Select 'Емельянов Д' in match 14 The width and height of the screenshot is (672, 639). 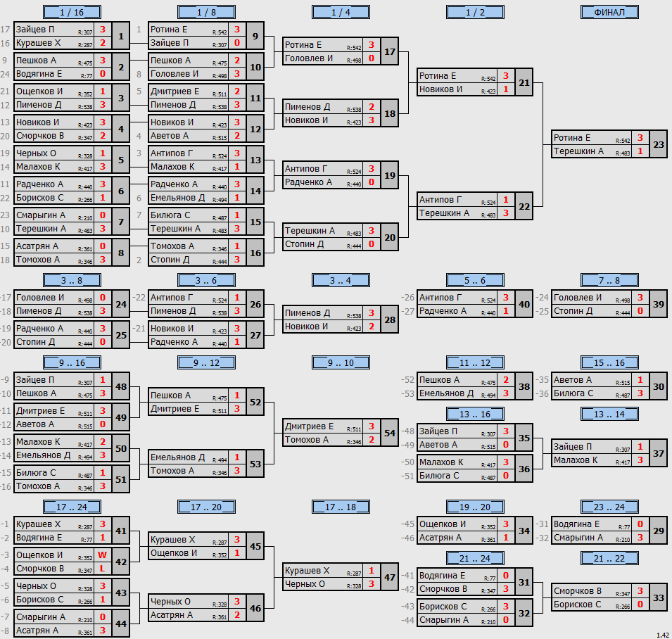click(177, 198)
